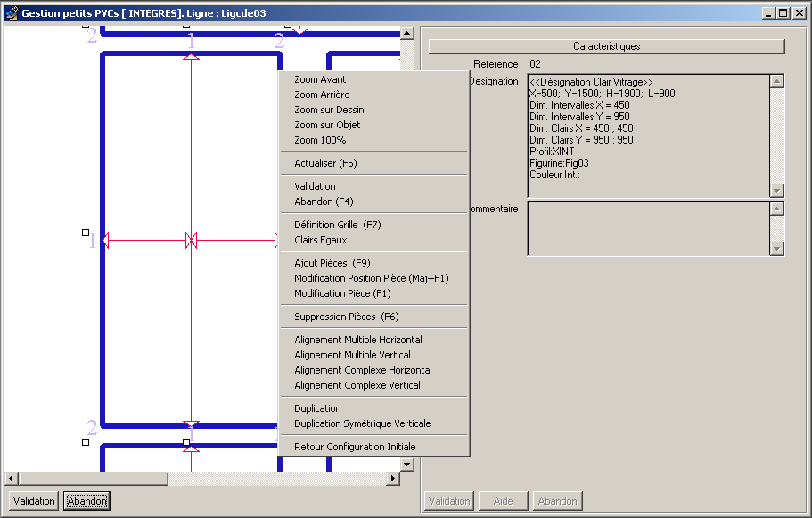Image resolution: width=812 pixels, height=518 pixels.
Task: Click the application icon in title bar
Action: (x=11, y=13)
